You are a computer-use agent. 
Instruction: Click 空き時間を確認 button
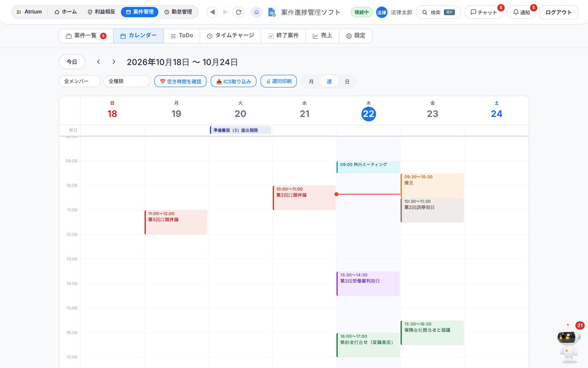[x=181, y=81]
